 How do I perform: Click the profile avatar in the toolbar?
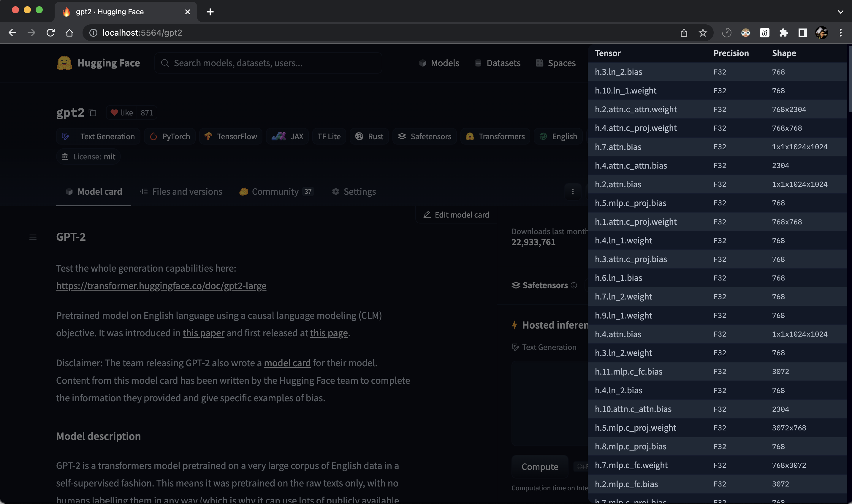pos(822,33)
